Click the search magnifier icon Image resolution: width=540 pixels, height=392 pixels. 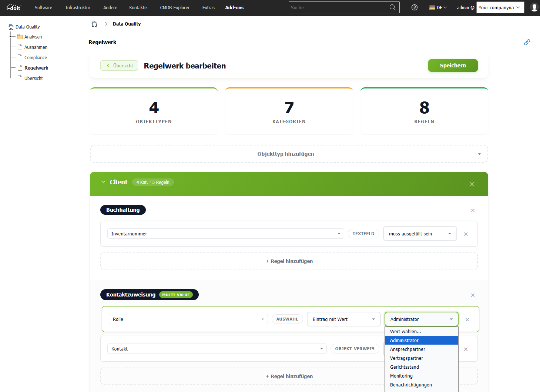pos(392,7)
